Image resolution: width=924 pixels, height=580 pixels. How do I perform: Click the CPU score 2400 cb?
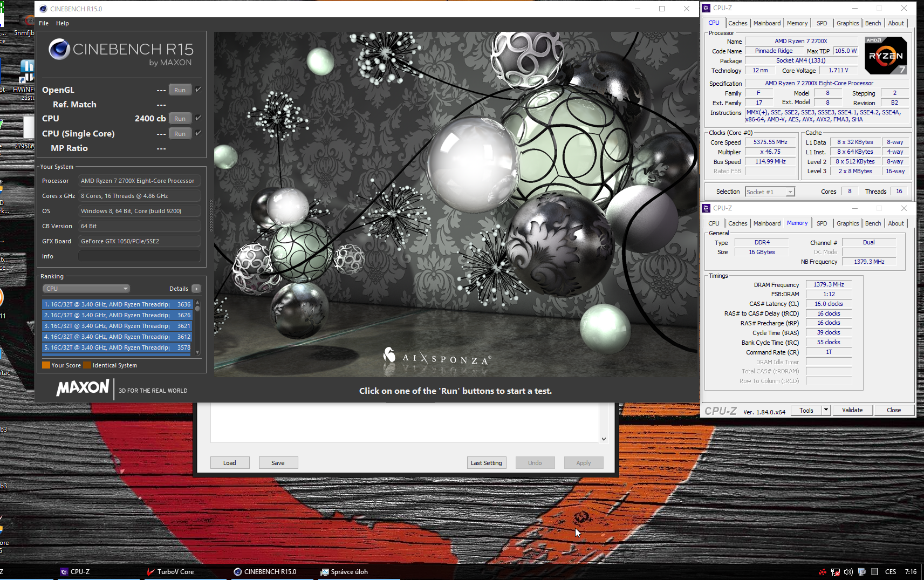coord(150,119)
